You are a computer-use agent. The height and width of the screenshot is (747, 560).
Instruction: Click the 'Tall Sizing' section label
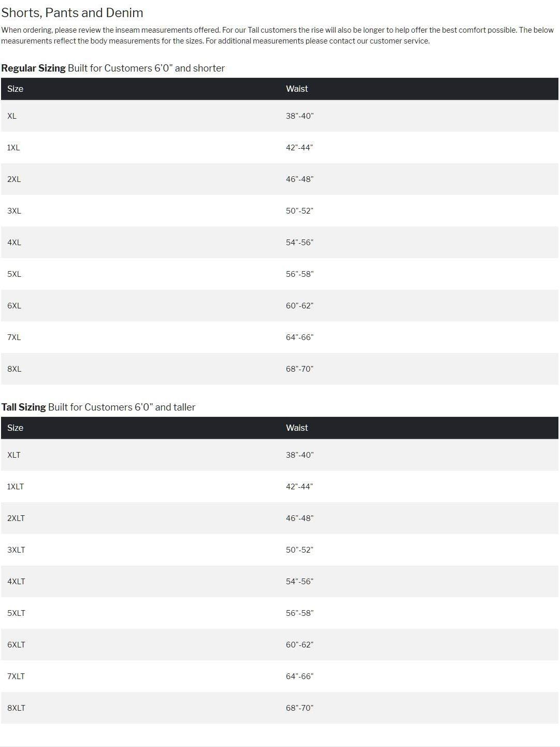tap(24, 407)
